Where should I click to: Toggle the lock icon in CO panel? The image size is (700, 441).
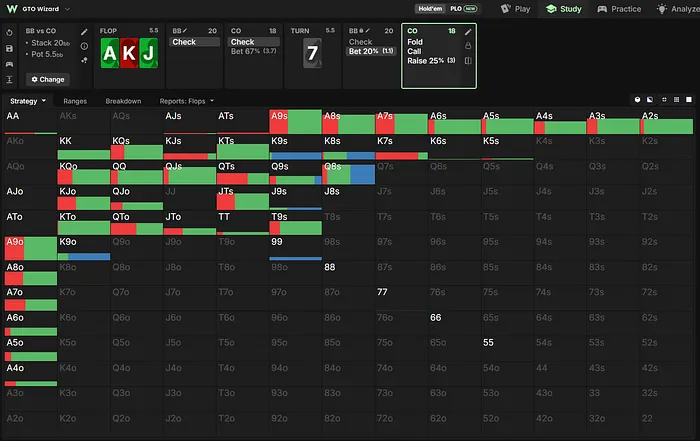(x=468, y=46)
